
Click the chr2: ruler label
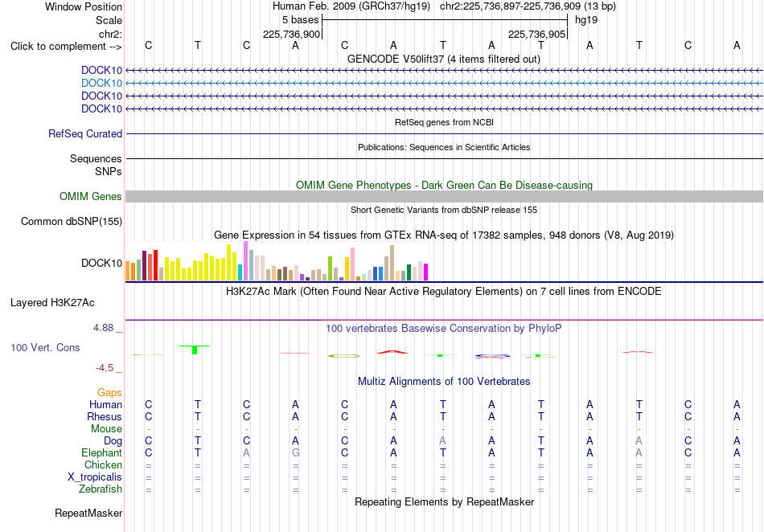[x=110, y=34]
